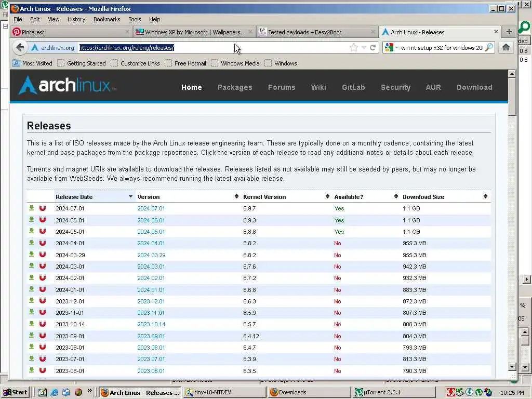Expand hidden quick launch icons chevron

[89, 391]
